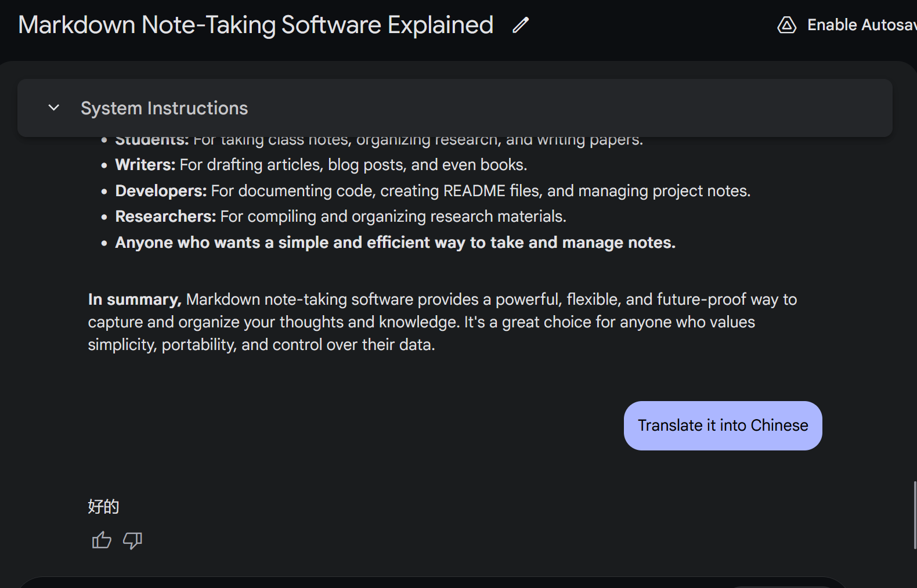Give the response a thumbs up

102,540
